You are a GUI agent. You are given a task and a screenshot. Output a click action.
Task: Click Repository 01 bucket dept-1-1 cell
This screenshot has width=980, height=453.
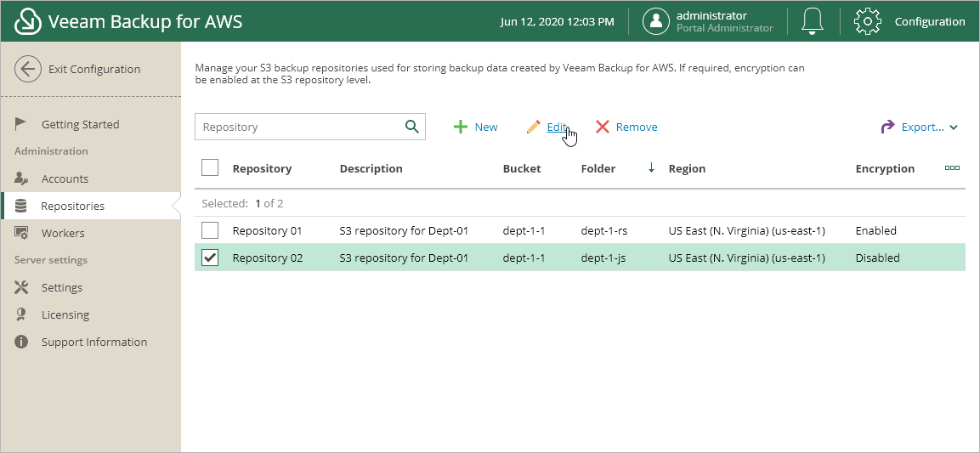pos(524,230)
